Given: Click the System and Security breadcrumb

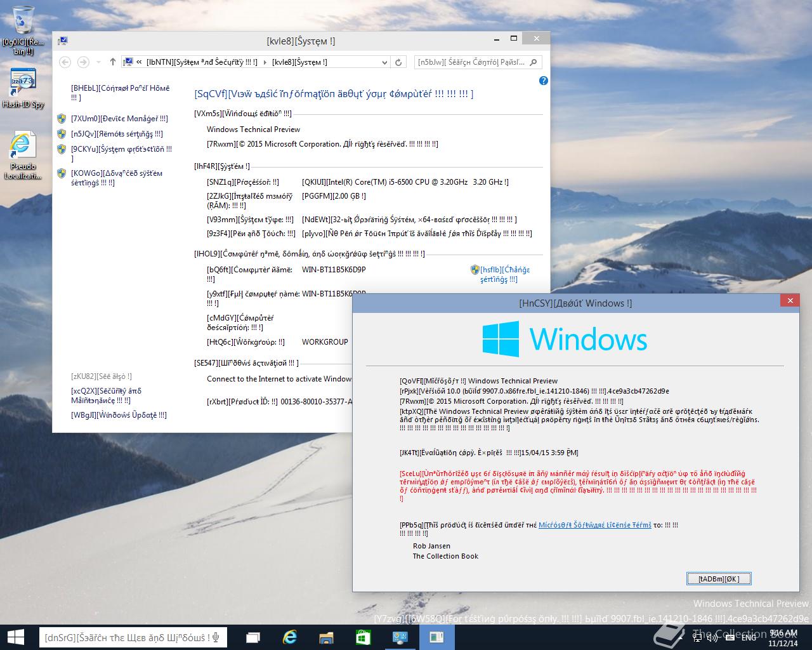Looking at the screenshot, I should click(x=202, y=62).
